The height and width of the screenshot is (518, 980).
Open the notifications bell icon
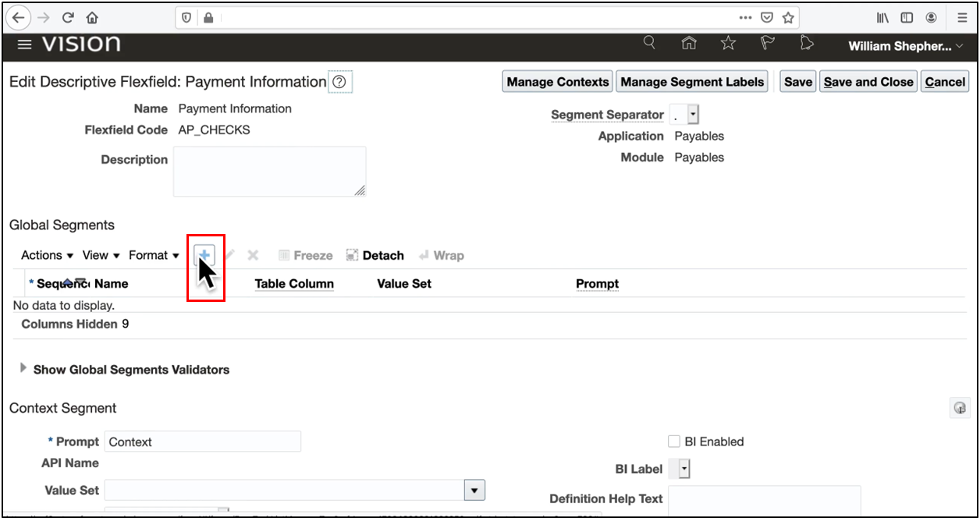[x=807, y=44]
